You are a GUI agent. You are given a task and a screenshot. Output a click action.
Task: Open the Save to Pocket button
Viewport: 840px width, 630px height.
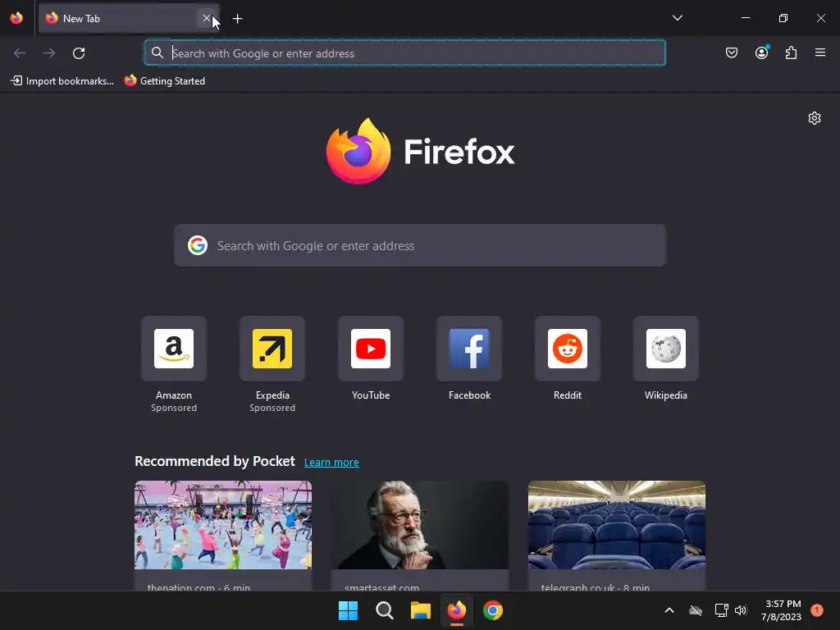click(732, 52)
